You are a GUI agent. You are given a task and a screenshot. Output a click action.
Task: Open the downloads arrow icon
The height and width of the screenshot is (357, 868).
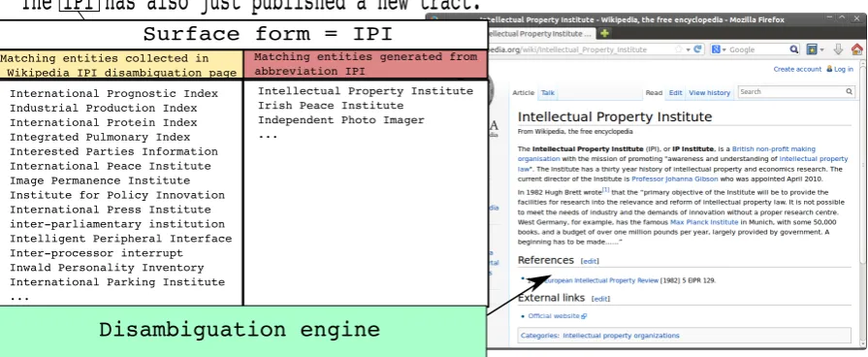click(x=838, y=49)
